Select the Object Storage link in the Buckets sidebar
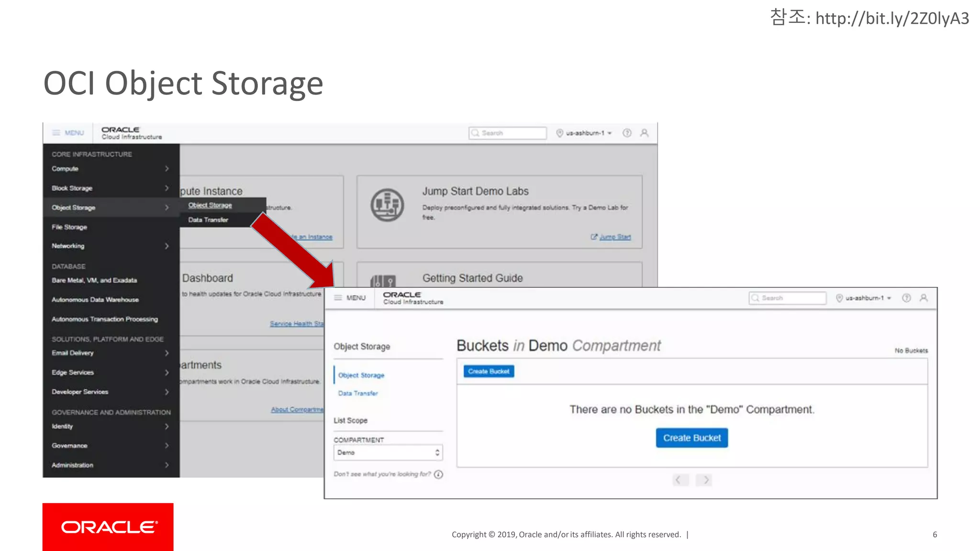Image resolution: width=980 pixels, height=551 pixels. pyautogui.click(x=361, y=375)
